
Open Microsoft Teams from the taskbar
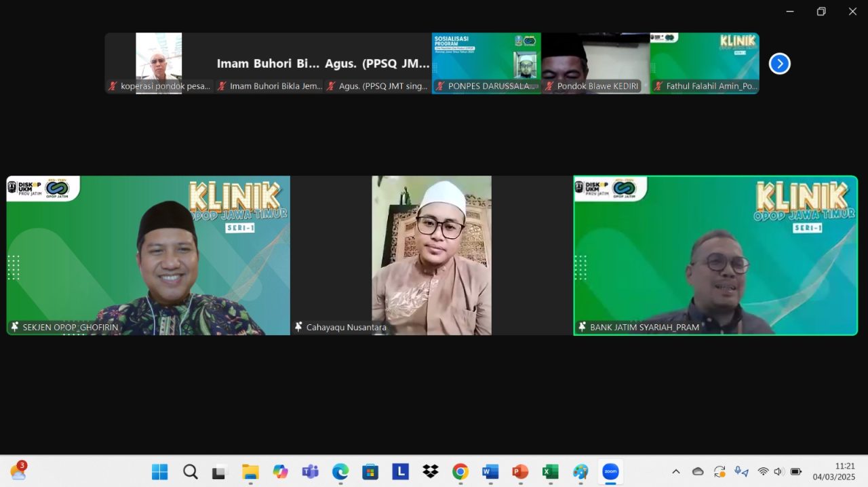pyautogui.click(x=310, y=471)
